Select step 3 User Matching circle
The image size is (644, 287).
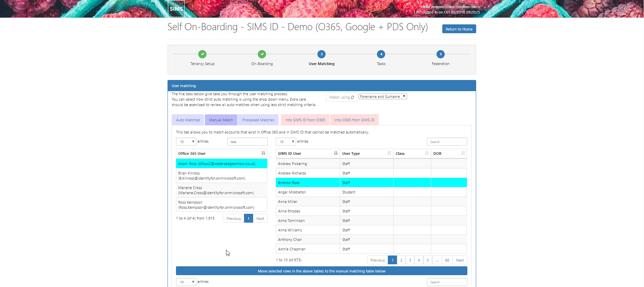[321, 54]
